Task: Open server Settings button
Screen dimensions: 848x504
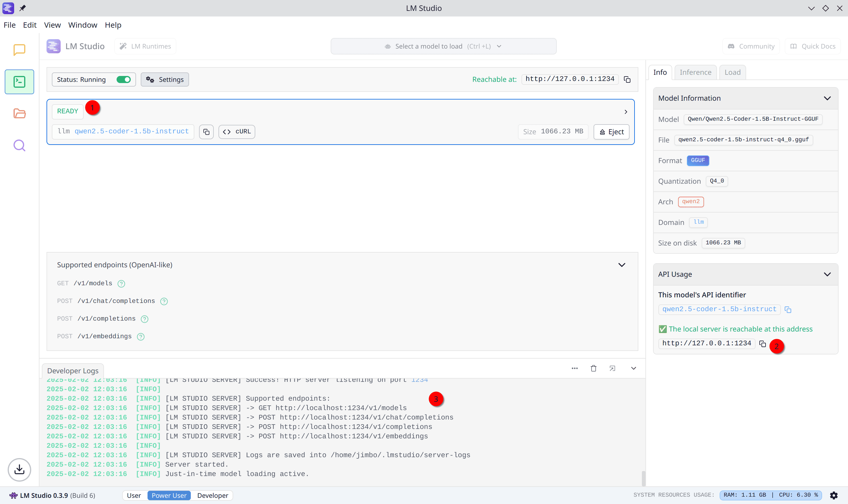Action: pyautogui.click(x=165, y=79)
